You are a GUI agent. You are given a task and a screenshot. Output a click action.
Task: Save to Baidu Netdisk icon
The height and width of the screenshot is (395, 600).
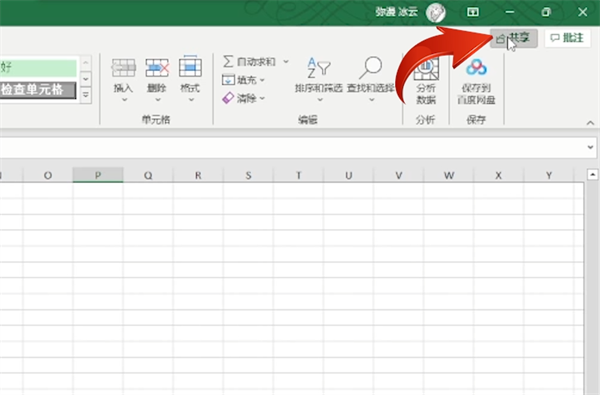tap(476, 67)
